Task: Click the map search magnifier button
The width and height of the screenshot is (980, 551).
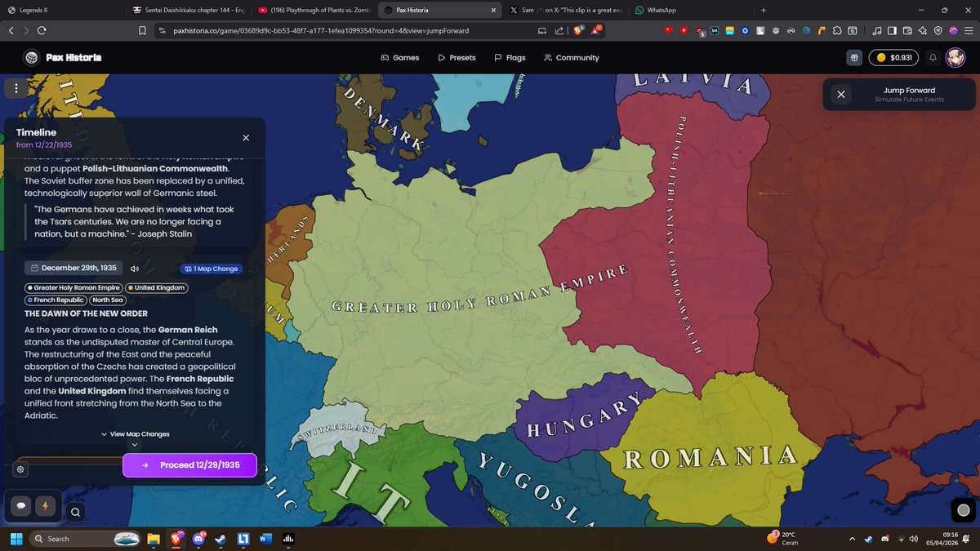Action: pos(74,513)
